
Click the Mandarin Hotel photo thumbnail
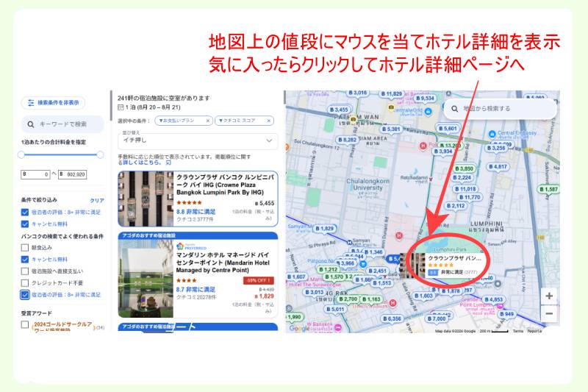[x=146, y=279]
